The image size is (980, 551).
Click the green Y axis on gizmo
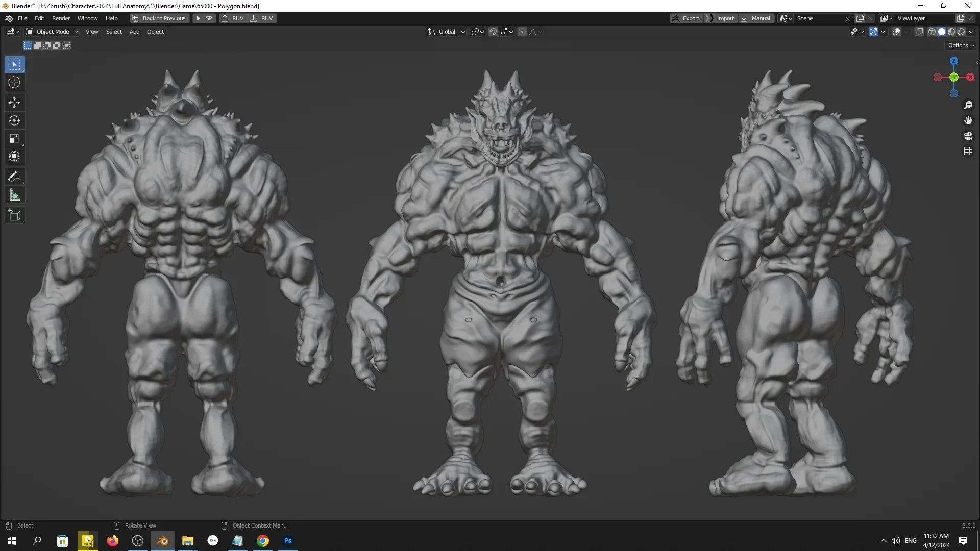tap(954, 77)
